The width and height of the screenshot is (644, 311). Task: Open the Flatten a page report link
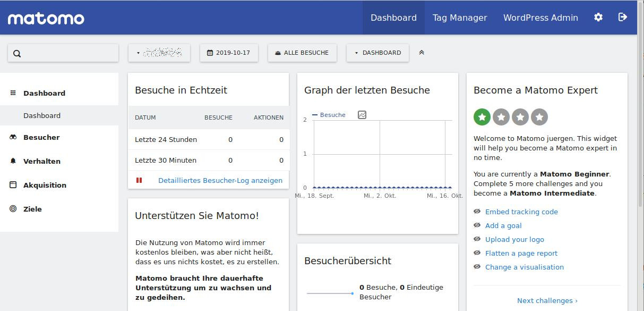[521, 253]
